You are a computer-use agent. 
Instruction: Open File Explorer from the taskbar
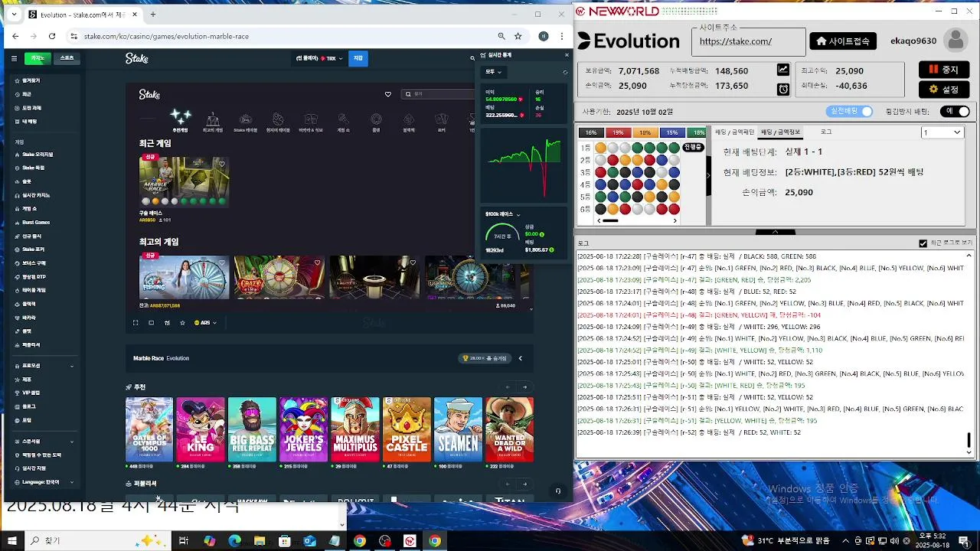[260, 541]
